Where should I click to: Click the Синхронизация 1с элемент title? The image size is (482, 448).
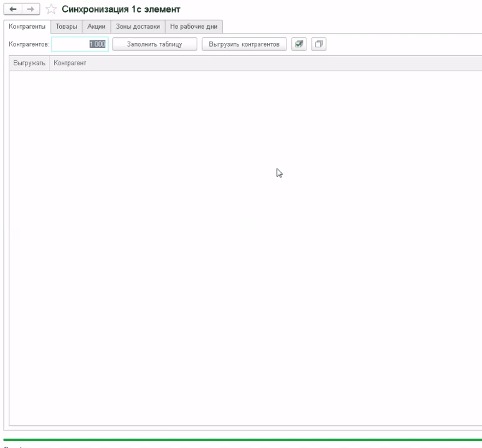pos(121,9)
